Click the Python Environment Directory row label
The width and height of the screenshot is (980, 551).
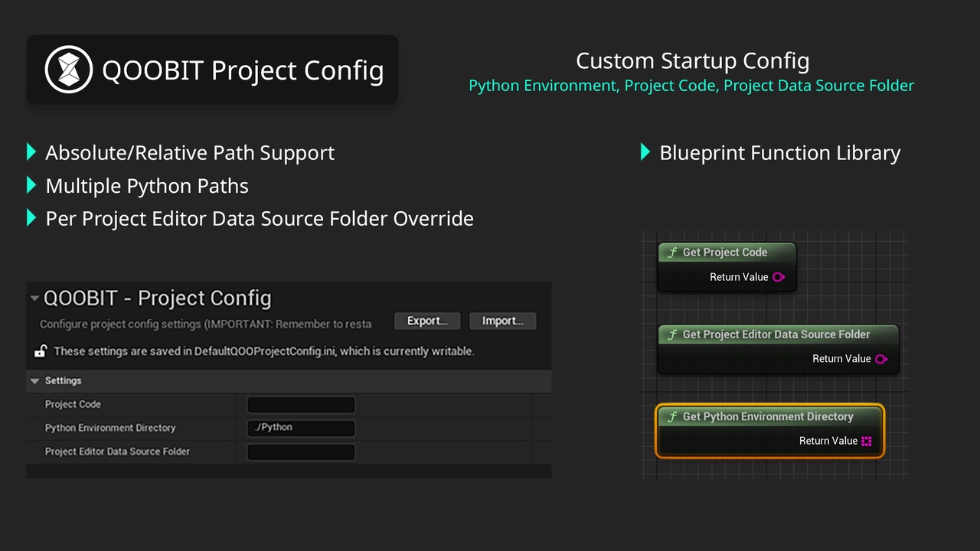click(110, 428)
